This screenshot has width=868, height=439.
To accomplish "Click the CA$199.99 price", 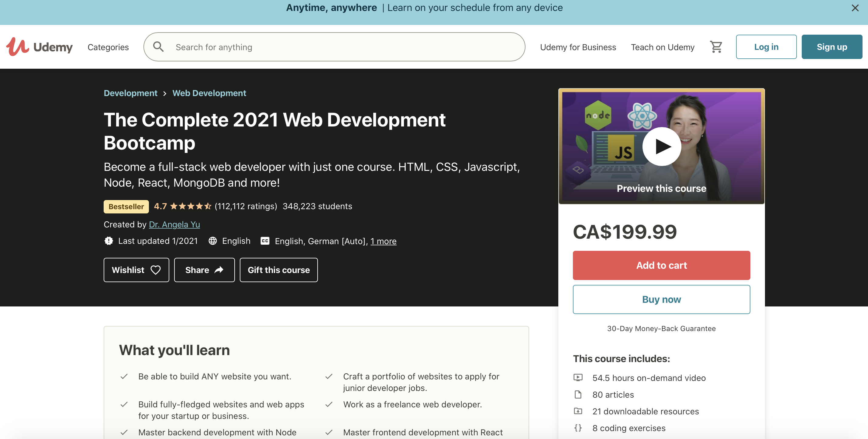I will tap(625, 232).
